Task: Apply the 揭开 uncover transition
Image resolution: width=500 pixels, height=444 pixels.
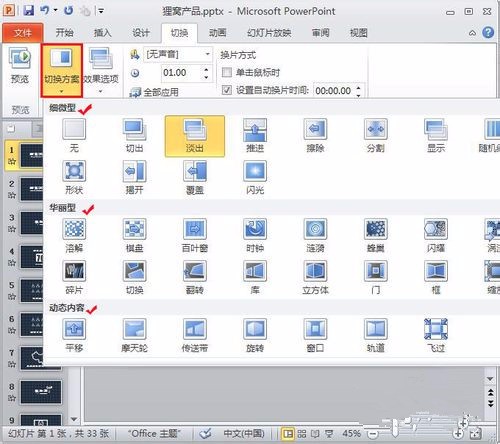Action: pyautogui.click(x=134, y=178)
